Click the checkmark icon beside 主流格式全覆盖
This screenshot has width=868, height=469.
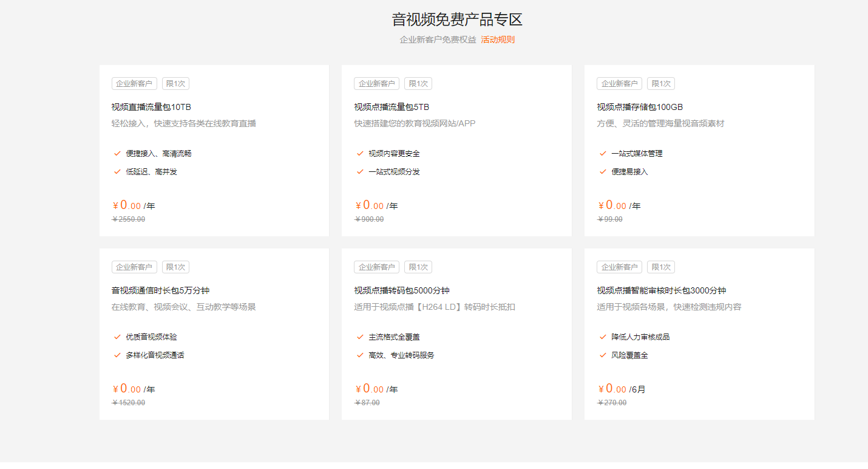pyautogui.click(x=360, y=337)
